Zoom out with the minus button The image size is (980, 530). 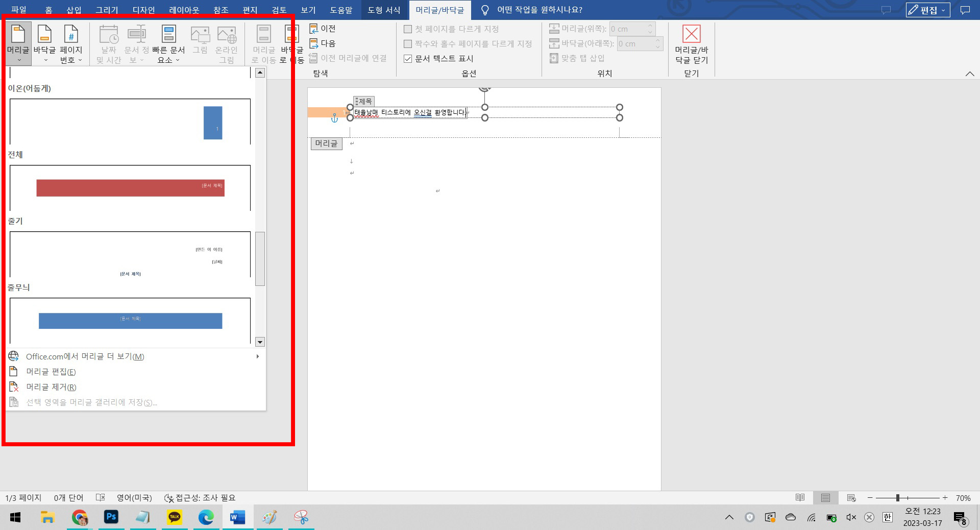(870, 498)
